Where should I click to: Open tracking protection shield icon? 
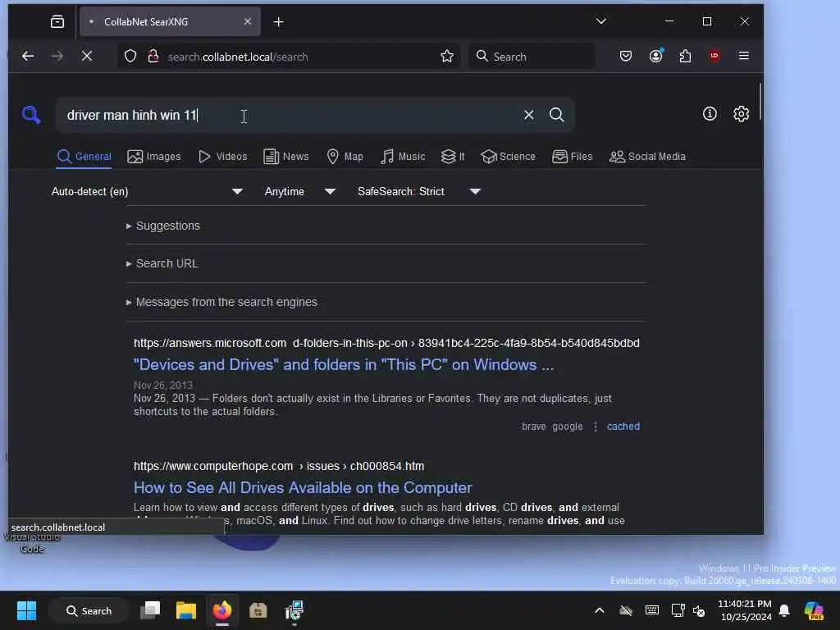pyautogui.click(x=130, y=57)
